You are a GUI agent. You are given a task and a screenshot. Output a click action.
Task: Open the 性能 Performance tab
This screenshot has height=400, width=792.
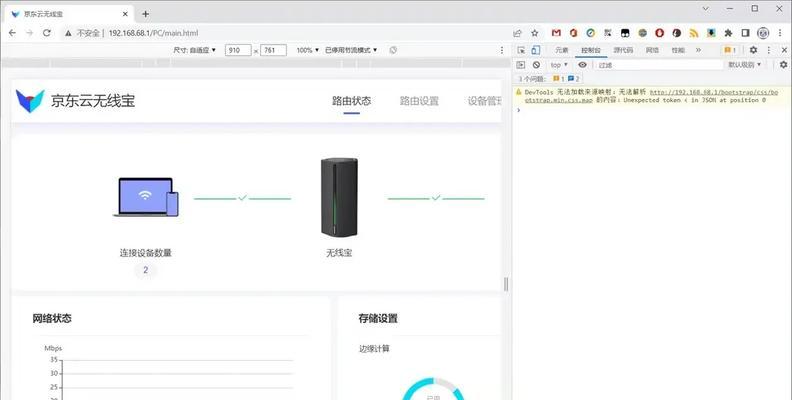tap(678, 50)
